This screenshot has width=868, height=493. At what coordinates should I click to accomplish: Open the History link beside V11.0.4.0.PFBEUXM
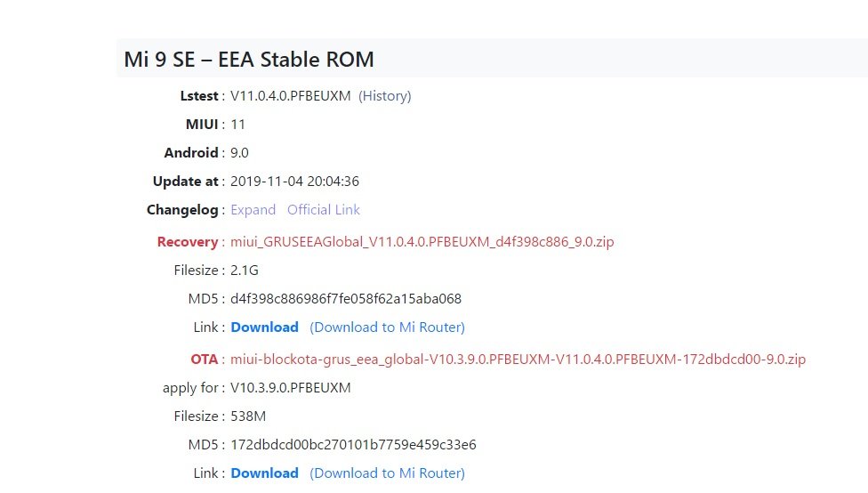click(x=385, y=96)
